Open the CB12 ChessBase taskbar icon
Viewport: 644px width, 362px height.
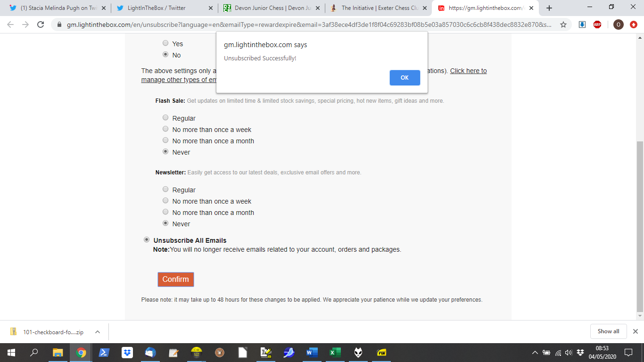coord(197,352)
